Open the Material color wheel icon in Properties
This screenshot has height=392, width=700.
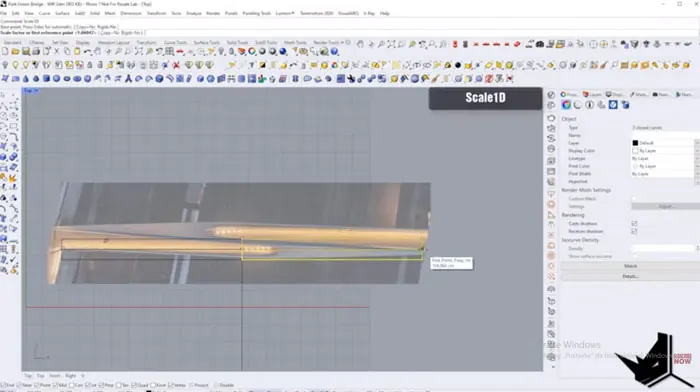[x=566, y=104]
